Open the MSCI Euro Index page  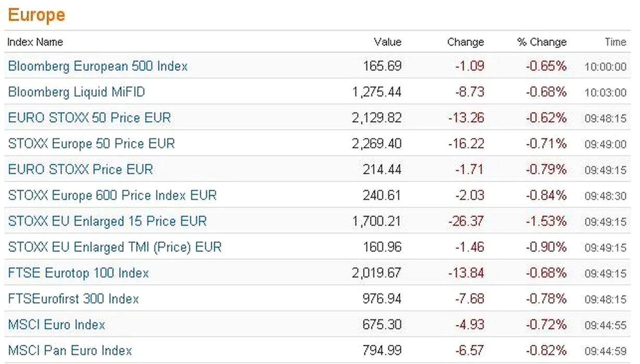tap(57, 325)
